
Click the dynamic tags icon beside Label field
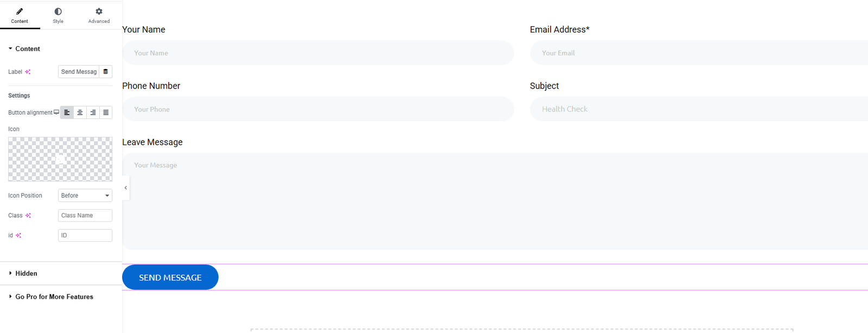coord(106,72)
